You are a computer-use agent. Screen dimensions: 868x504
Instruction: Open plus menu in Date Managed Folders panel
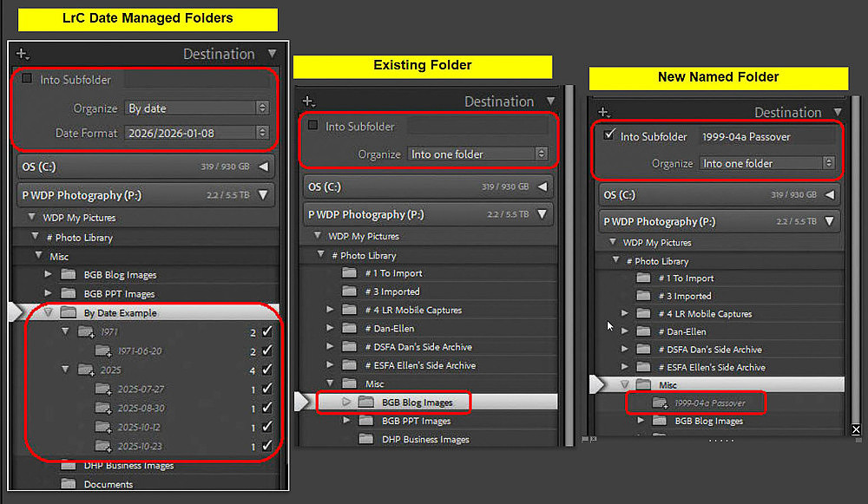coord(23,54)
